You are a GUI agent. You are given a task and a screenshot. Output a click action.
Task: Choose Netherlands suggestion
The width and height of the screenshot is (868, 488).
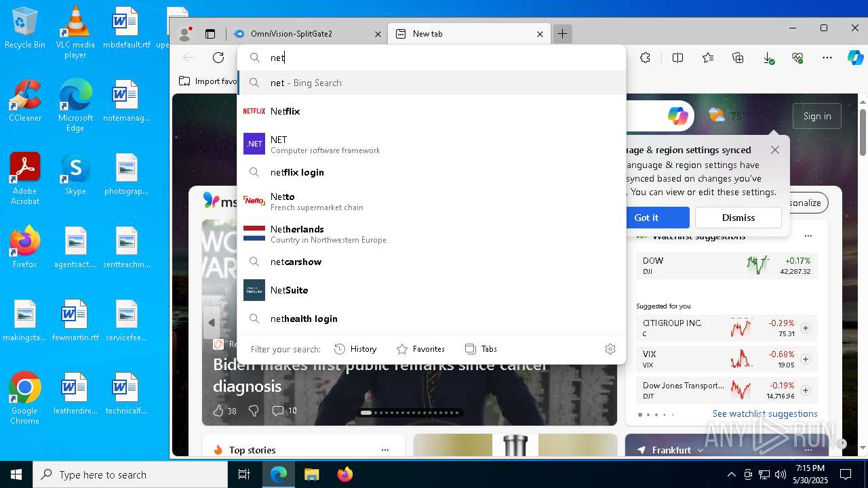431,233
